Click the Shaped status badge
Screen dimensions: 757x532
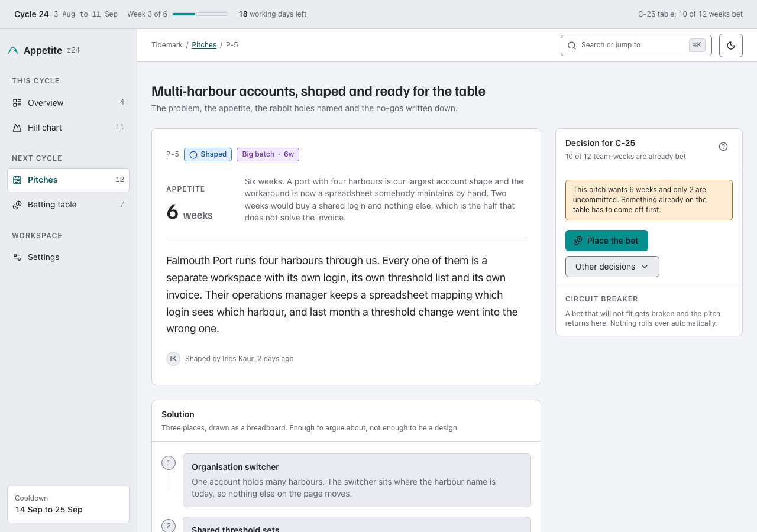pos(208,154)
